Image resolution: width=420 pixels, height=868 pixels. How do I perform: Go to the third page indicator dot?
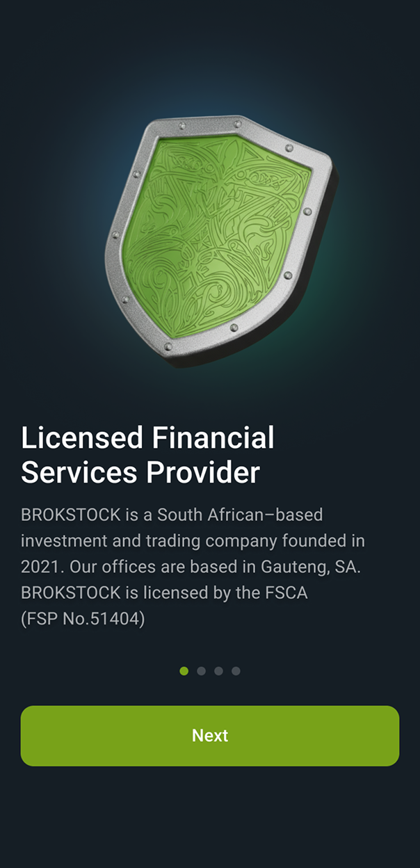(218, 671)
